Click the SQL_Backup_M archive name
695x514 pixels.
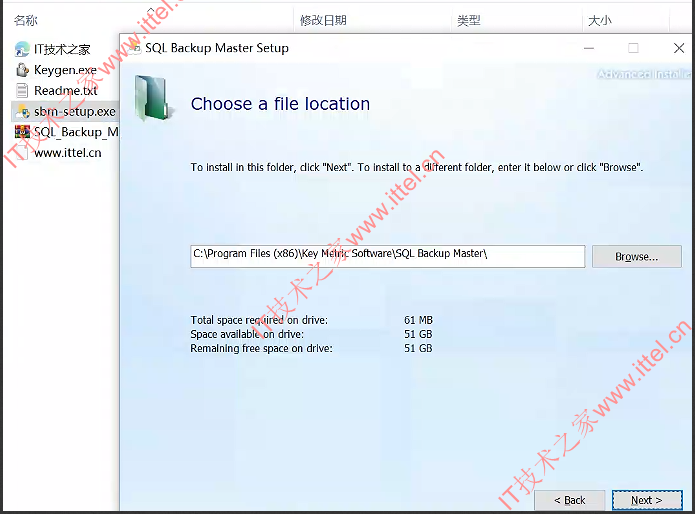tap(76, 132)
